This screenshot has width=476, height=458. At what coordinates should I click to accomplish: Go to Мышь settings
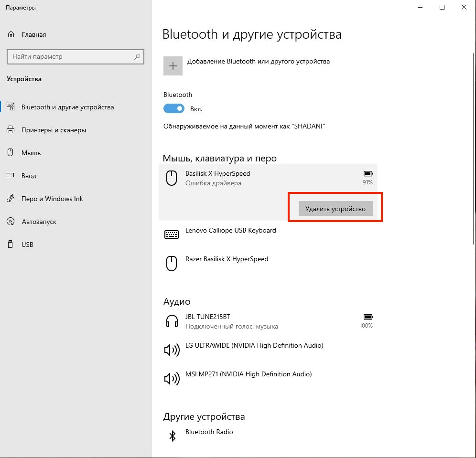31,153
